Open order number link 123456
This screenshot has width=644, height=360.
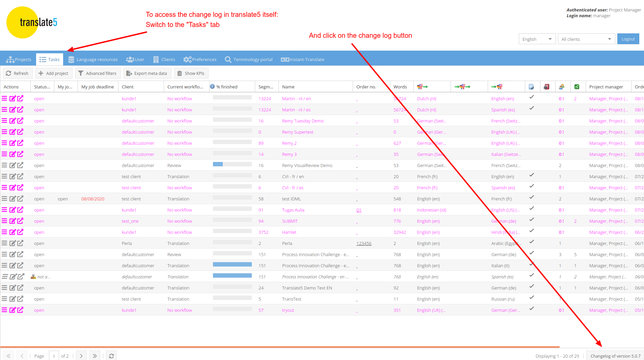coord(364,243)
